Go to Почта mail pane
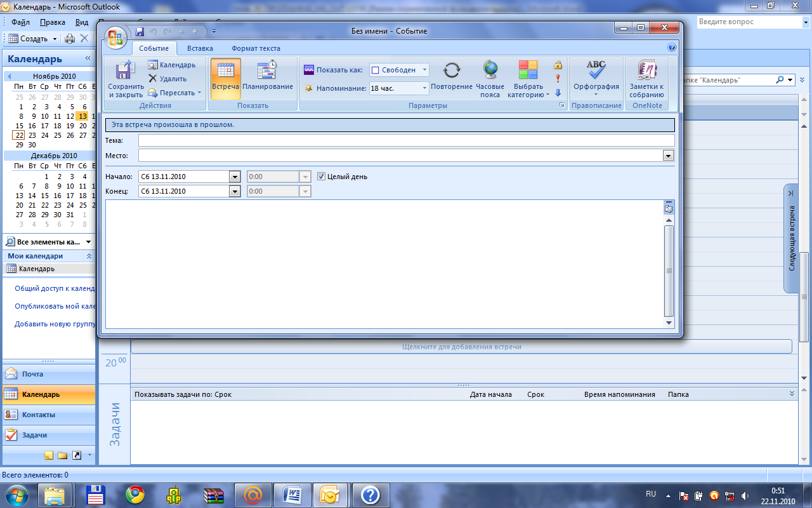812x508 pixels. [x=49, y=374]
